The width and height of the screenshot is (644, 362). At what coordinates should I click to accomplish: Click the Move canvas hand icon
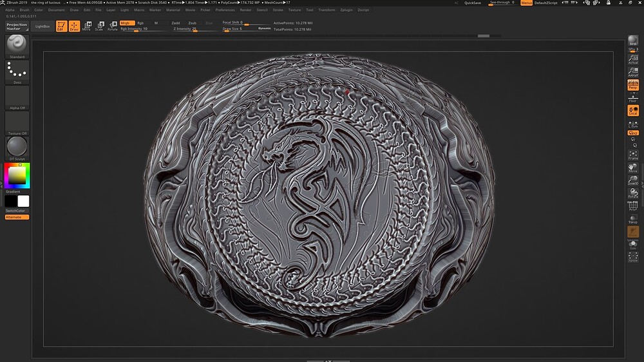point(633,167)
